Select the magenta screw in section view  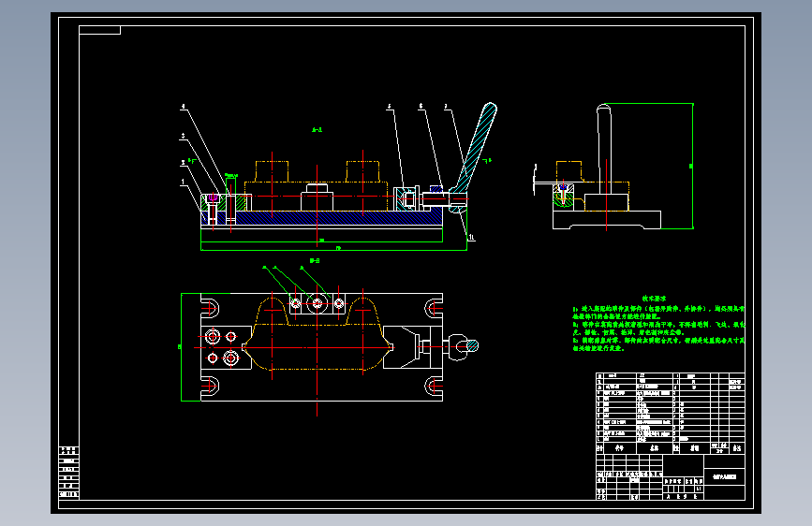pyautogui.click(x=213, y=197)
